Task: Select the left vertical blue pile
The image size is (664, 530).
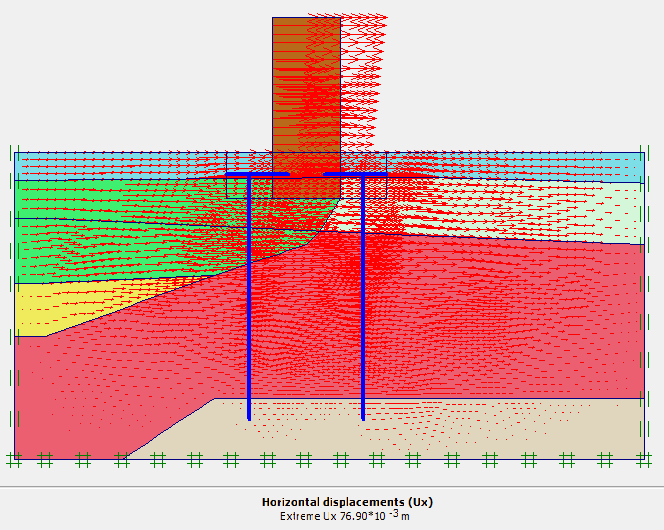Action: pos(249,300)
